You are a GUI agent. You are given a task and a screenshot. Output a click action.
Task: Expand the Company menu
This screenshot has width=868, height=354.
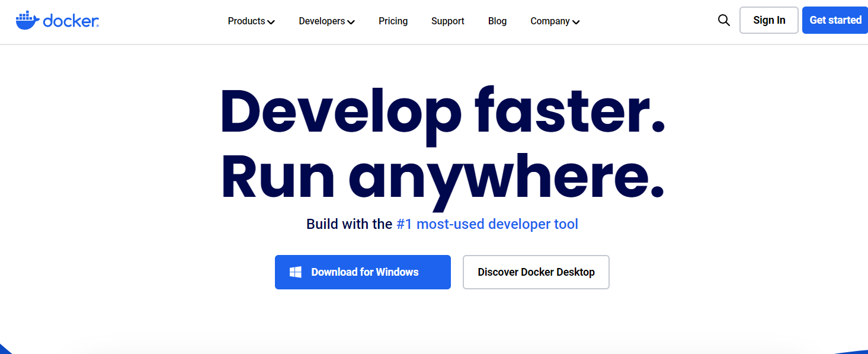(555, 21)
